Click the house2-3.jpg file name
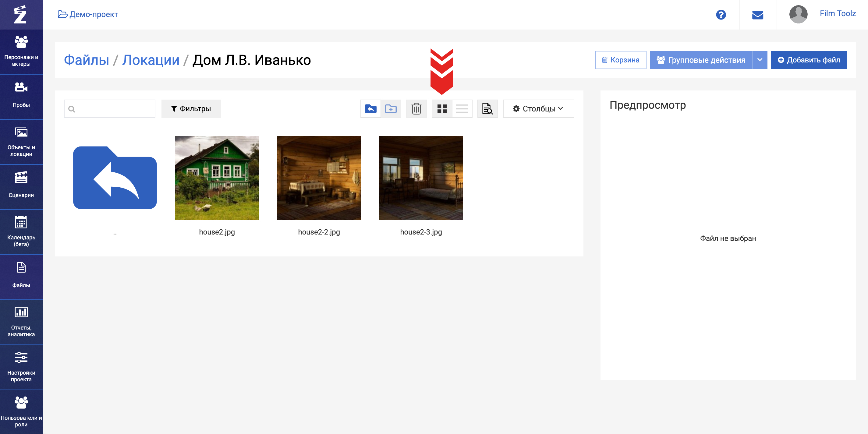The width and height of the screenshot is (868, 434). tap(421, 232)
